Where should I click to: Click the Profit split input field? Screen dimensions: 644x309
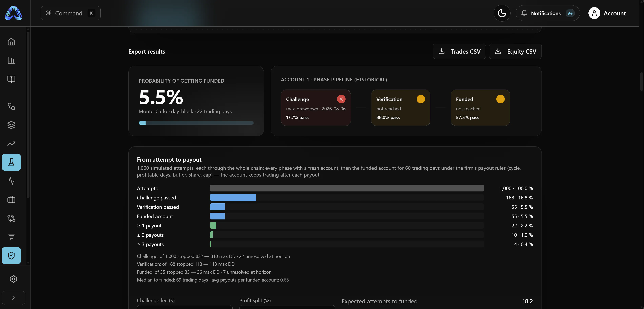coord(287,307)
